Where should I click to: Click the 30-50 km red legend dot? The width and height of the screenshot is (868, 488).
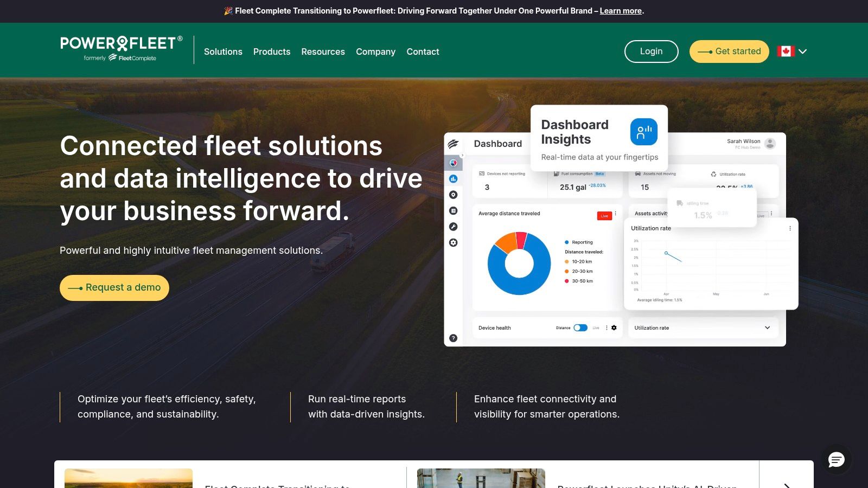567,281
